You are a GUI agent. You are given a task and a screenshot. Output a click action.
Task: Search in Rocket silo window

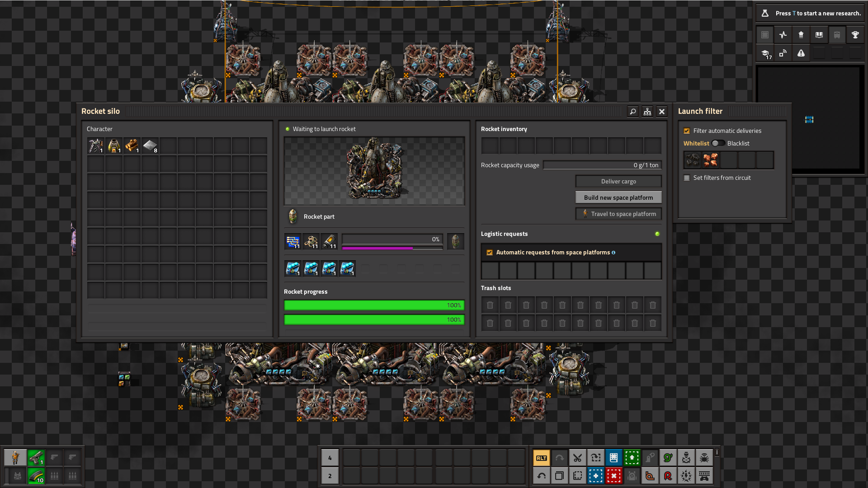click(x=633, y=111)
